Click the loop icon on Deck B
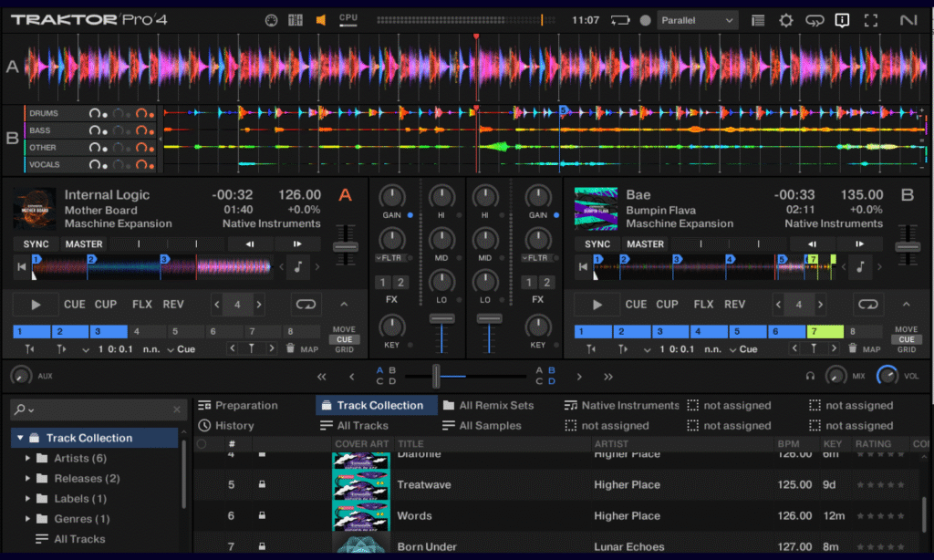 click(868, 305)
